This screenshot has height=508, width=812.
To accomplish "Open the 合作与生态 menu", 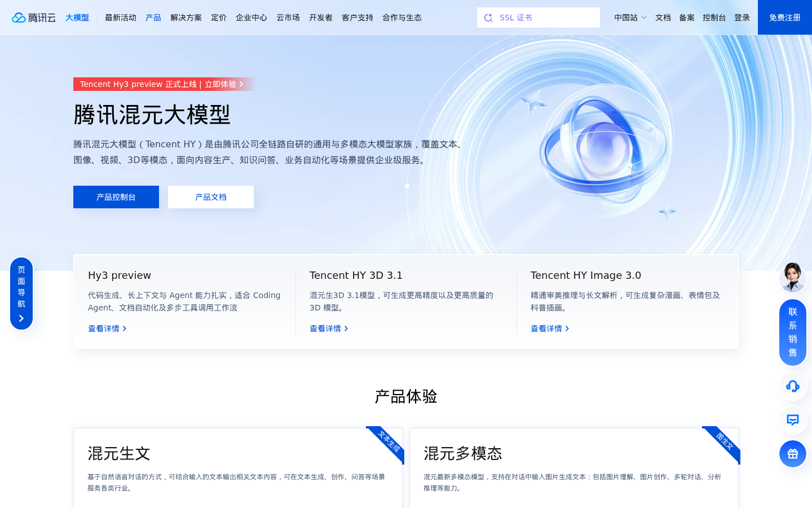I will tap(402, 17).
